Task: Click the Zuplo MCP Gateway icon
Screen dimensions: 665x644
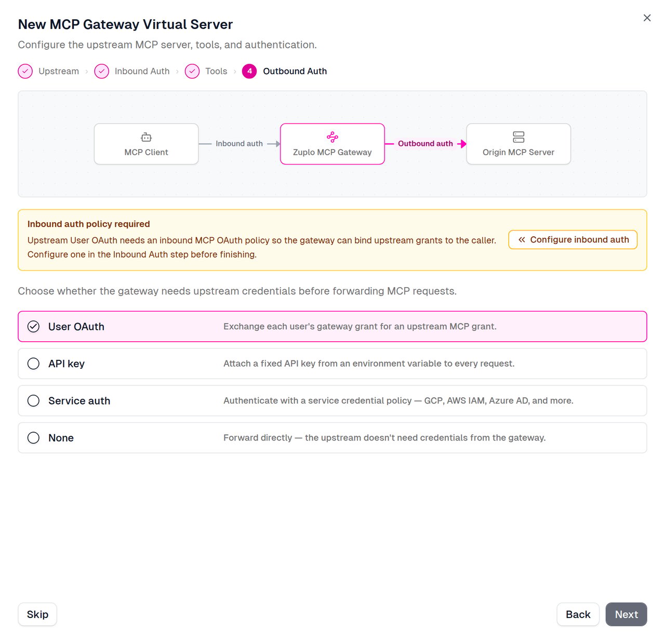Action: click(332, 137)
